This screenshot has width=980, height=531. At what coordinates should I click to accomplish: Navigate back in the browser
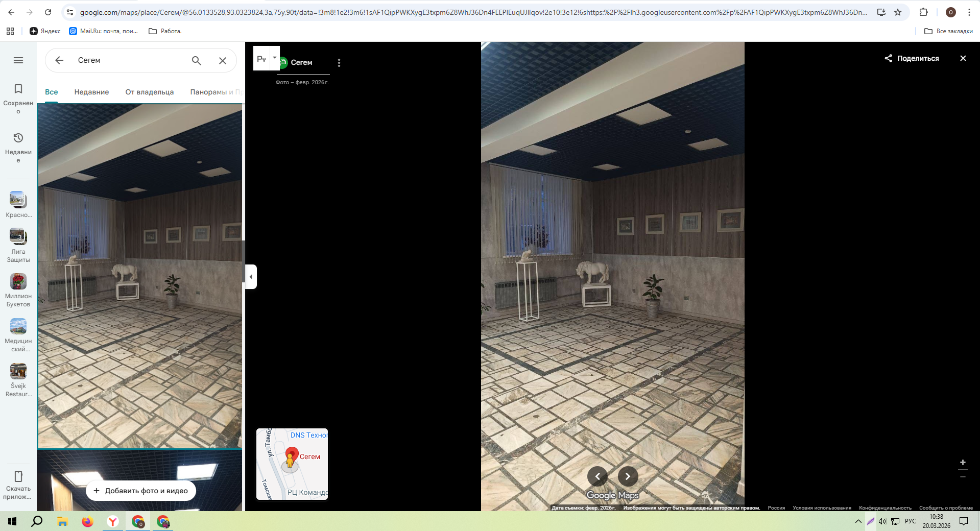click(11, 12)
